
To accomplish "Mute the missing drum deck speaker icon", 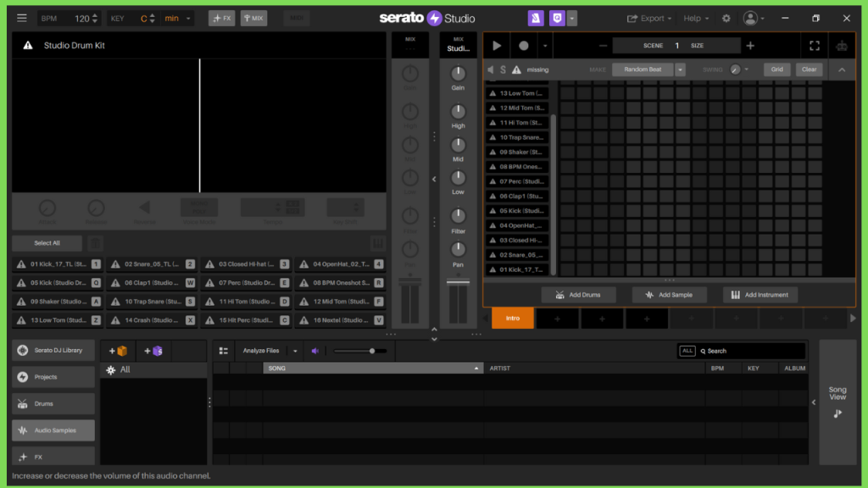I will tap(491, 69).
